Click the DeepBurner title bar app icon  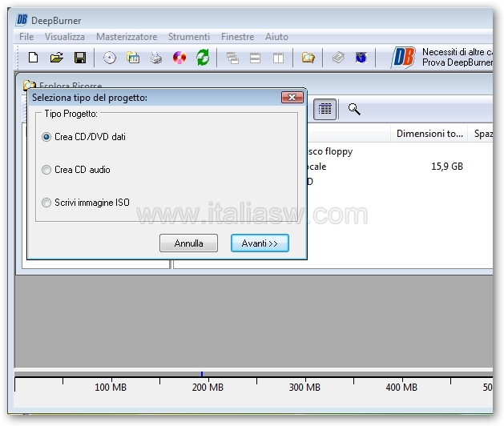point(22,20)
